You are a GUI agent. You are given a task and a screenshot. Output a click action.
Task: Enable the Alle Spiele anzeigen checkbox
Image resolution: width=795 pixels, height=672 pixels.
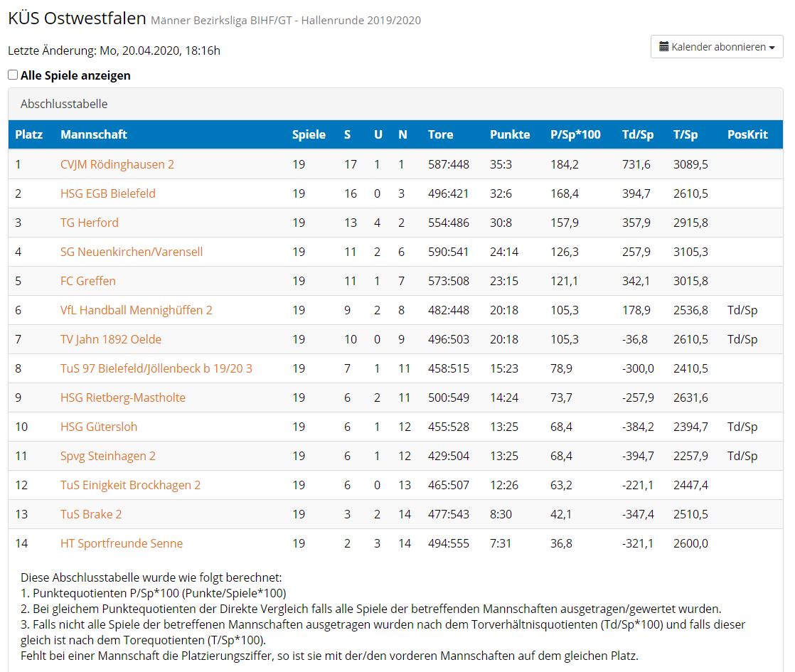[14, 75]
